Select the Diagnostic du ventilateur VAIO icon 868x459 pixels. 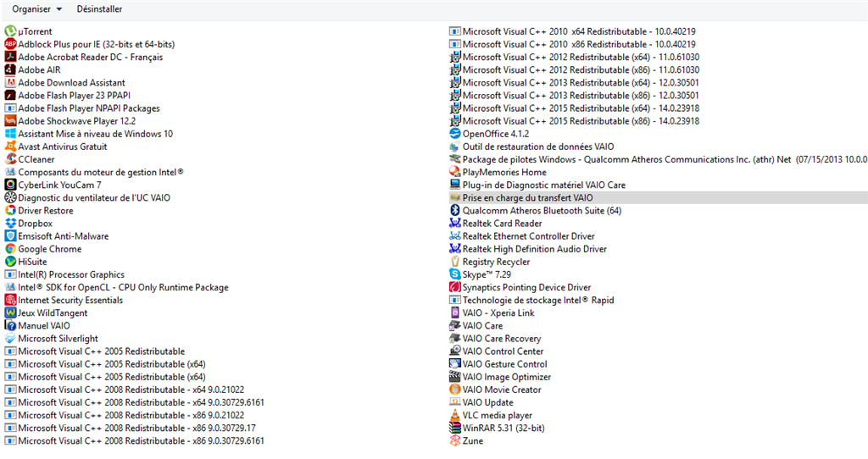[x=10, y=197]
